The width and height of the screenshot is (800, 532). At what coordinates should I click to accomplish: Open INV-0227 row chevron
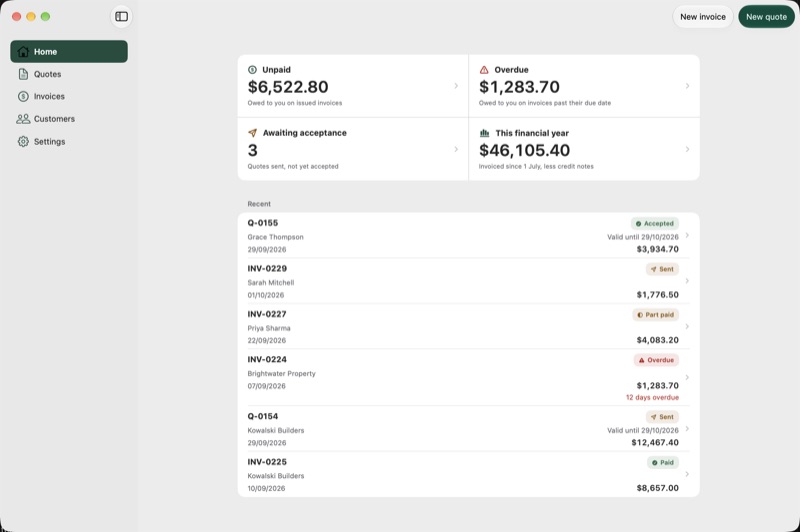pyautogui.click(x=687, y=326)
